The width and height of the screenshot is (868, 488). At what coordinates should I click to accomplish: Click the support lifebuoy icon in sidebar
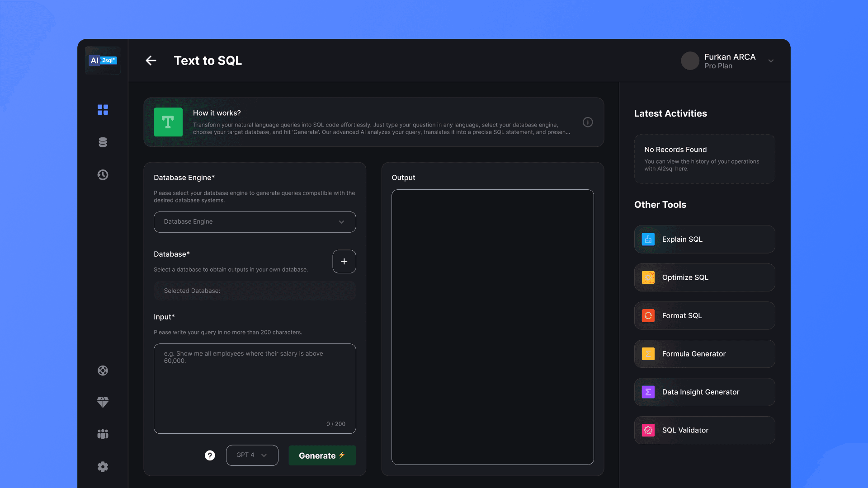click(103, 371)
